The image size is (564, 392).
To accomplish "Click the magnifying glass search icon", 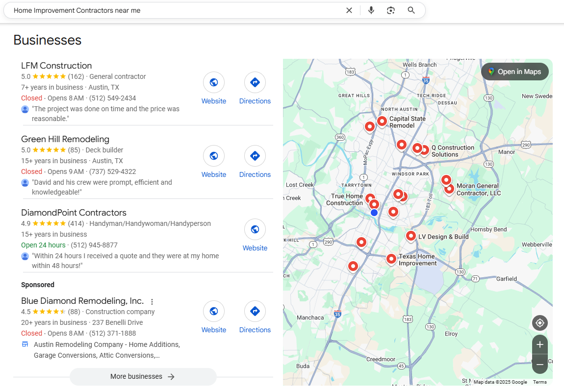I will click(x=411, y=10).
